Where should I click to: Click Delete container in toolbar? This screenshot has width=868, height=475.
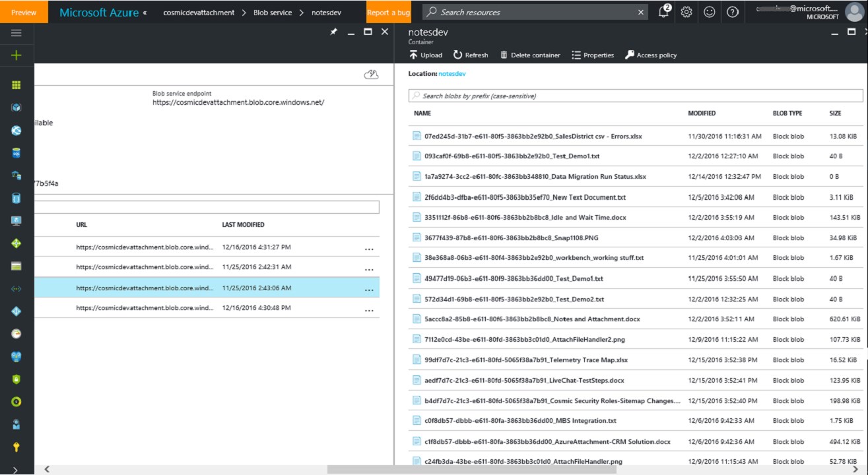pos(530,55)
